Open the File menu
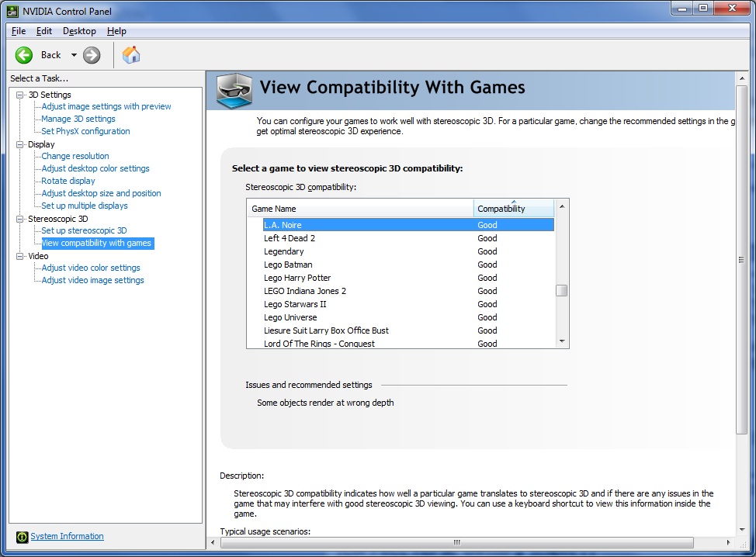Image resolution: width=756 pixels, height=557 pixels. (x=19, y=31)
